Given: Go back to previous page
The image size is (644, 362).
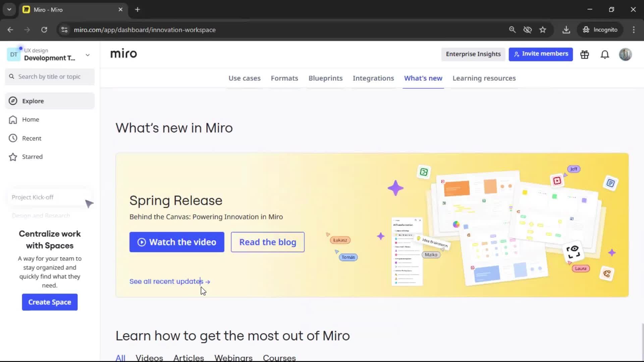Looking at the screenshot, I should coord(10,30).
